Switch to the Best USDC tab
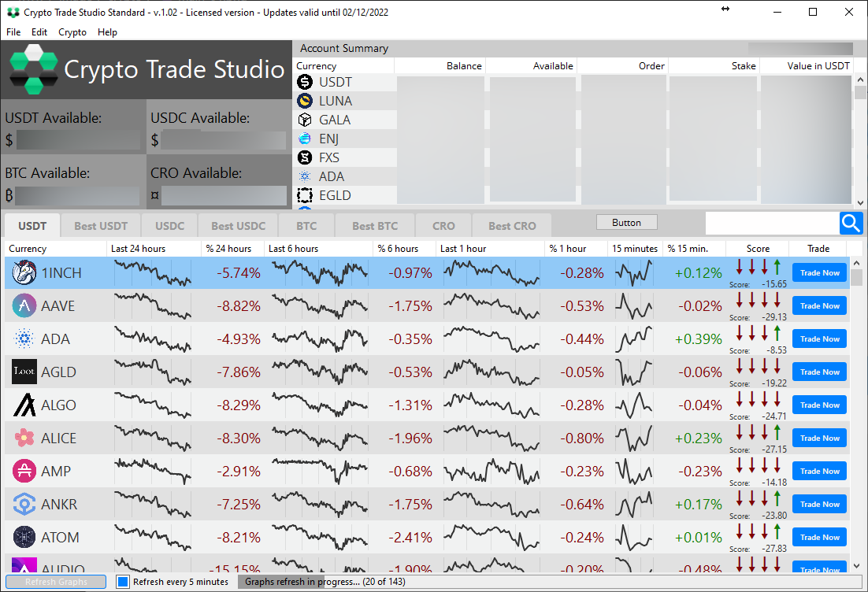Screen dimensions: 868x592 coord(238,226)
